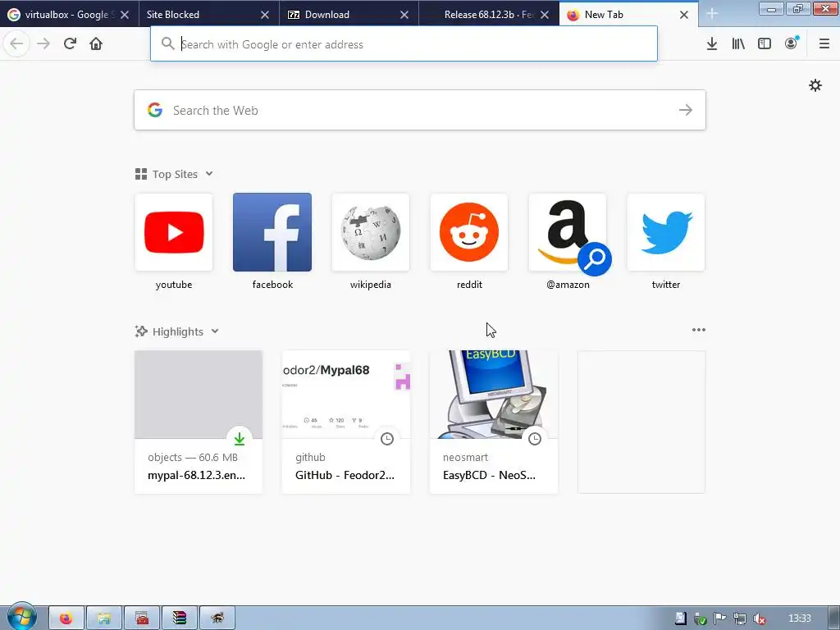Open the Highlights options ellipsis menu

(x=699, y=330)
